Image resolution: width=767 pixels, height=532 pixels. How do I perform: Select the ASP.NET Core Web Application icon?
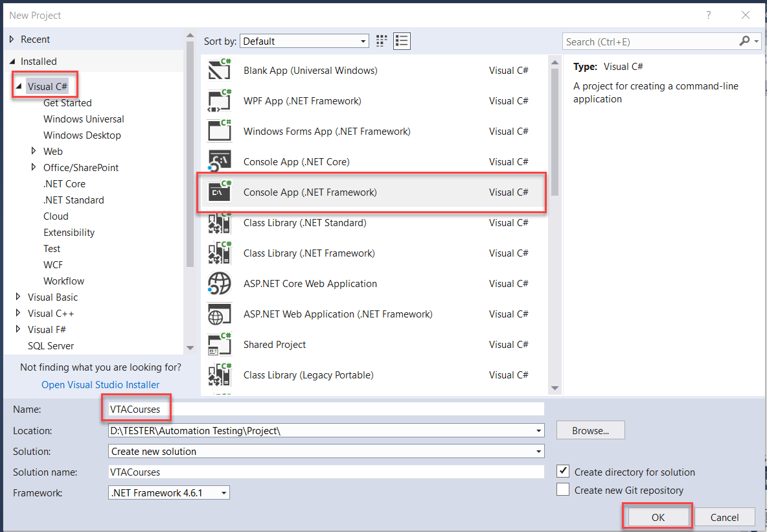(x=220, y=283)
